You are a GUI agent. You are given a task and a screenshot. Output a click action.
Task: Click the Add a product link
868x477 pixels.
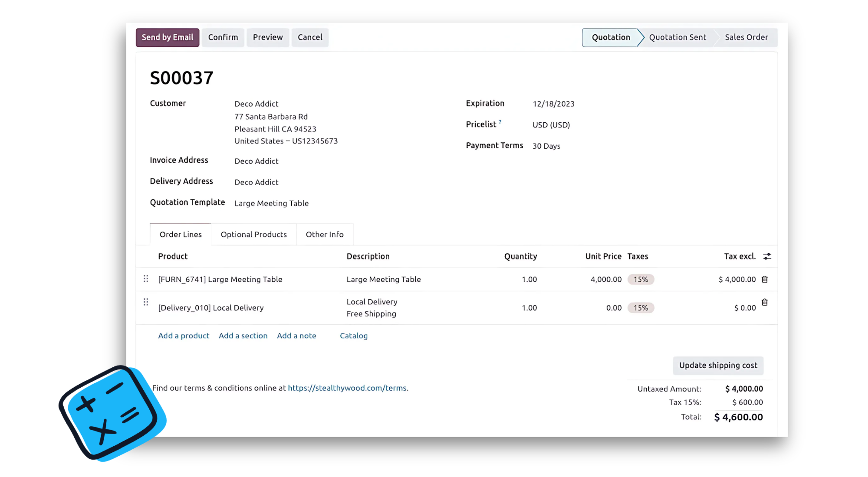coord(184,336)
